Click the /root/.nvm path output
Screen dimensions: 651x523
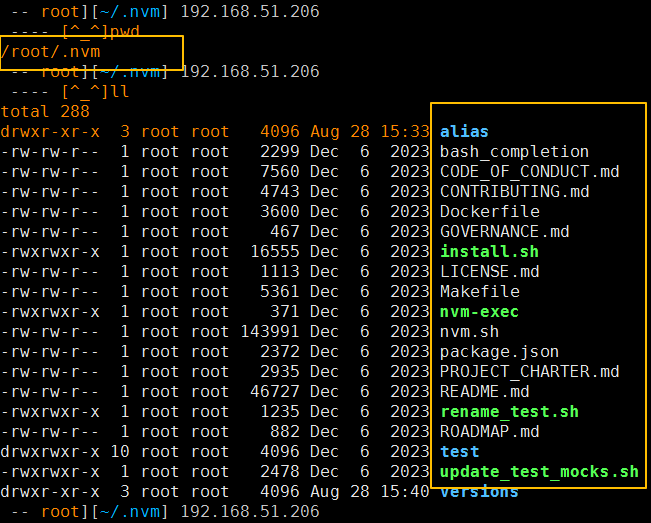point(51,51)
